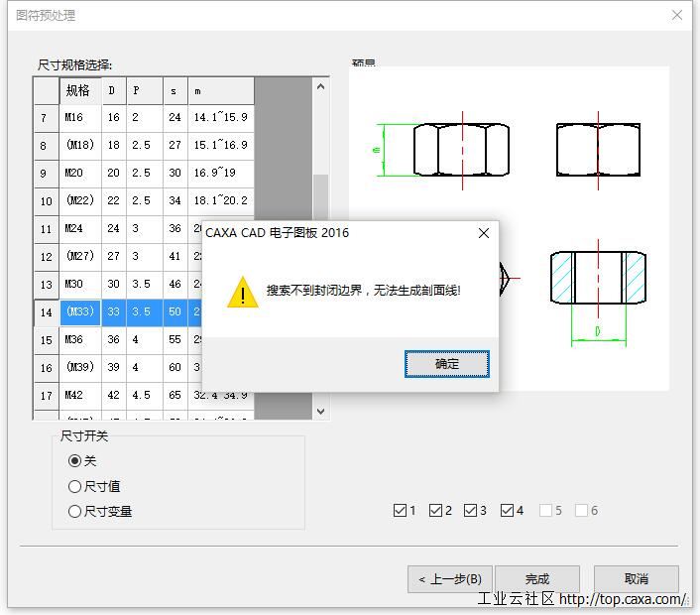Click the s value 55 cell
Screen dimensions: 700x615
coord(175,340)
